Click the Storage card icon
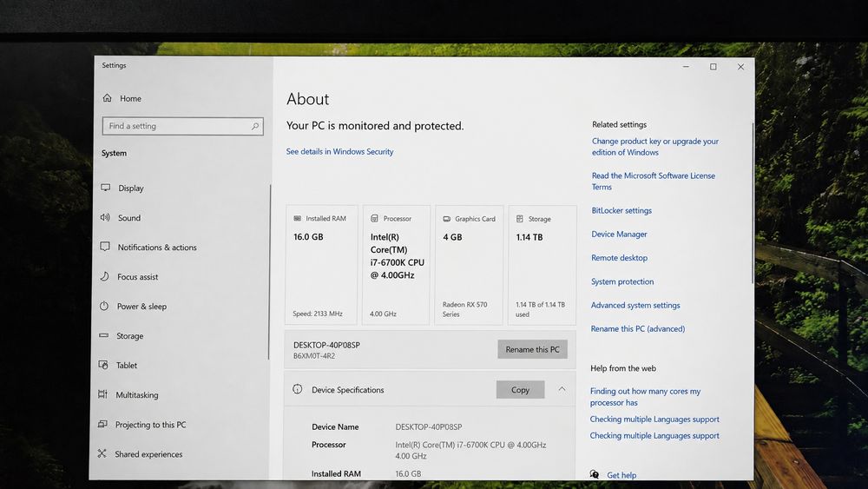Screen dimensions: 868x489 [x=520, y=219]
